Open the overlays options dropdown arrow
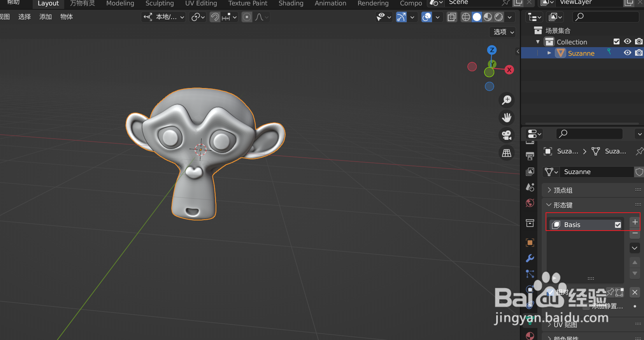Viewport: 644px width, 340px height. click(x=437, y=17)
